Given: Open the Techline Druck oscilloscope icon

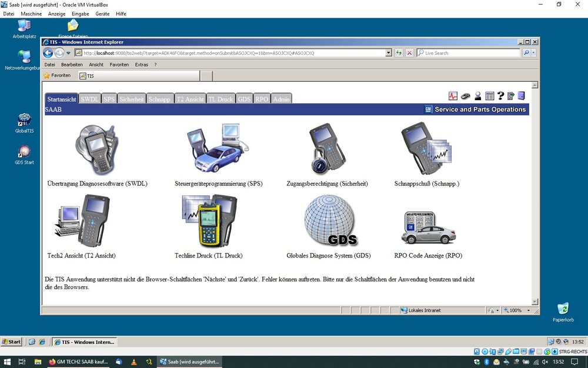Looking at the screenshot, I should click(x=210, y=220).
